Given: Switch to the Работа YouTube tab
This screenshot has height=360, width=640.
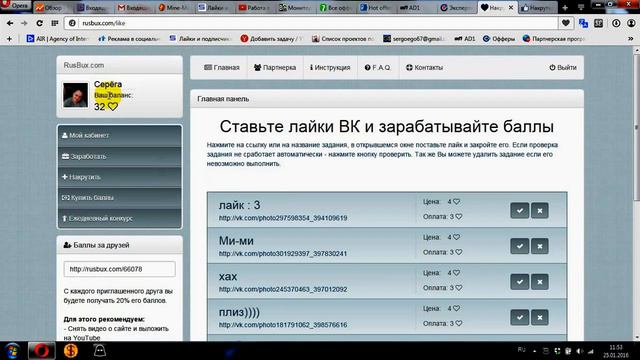Looking at the screenshot, I should coord(256,7).
